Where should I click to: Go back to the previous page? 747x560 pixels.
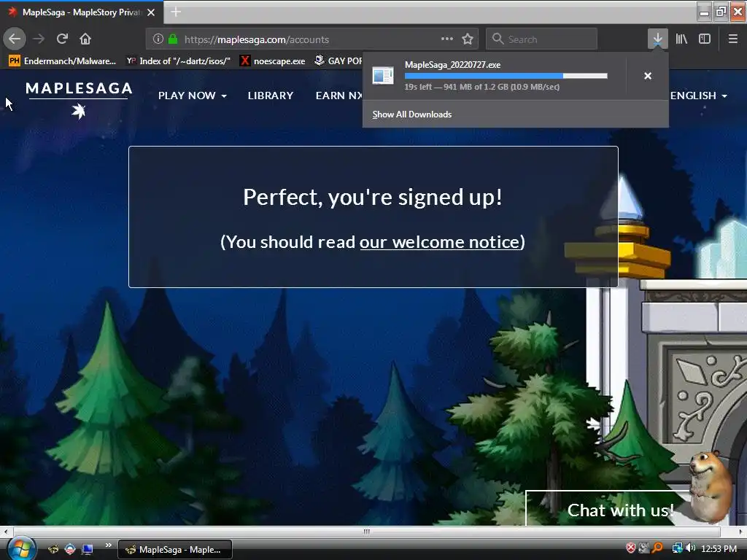coord(15,39)
